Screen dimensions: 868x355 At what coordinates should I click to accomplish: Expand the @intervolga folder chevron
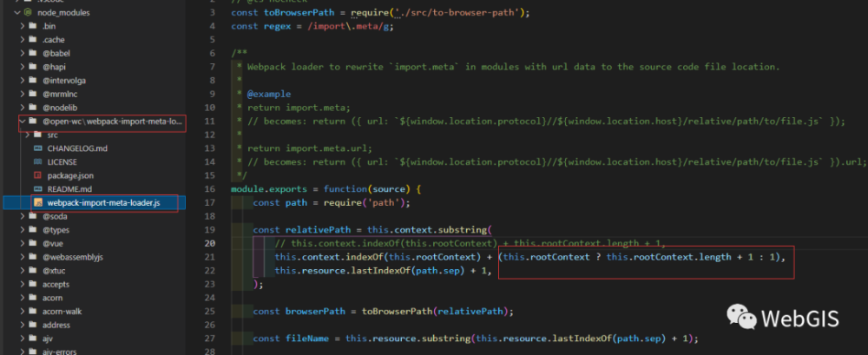pyautogui.click(x=23, y=81)
